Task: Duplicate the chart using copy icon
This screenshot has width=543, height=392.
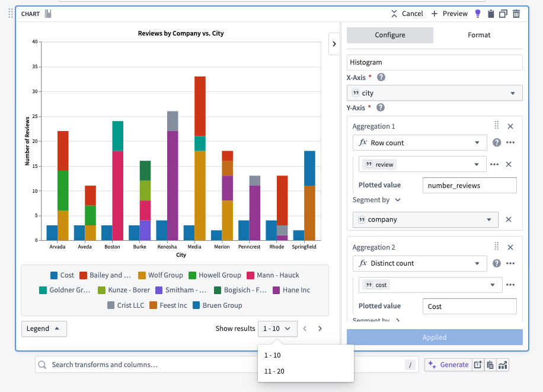Action: [504, 13]
